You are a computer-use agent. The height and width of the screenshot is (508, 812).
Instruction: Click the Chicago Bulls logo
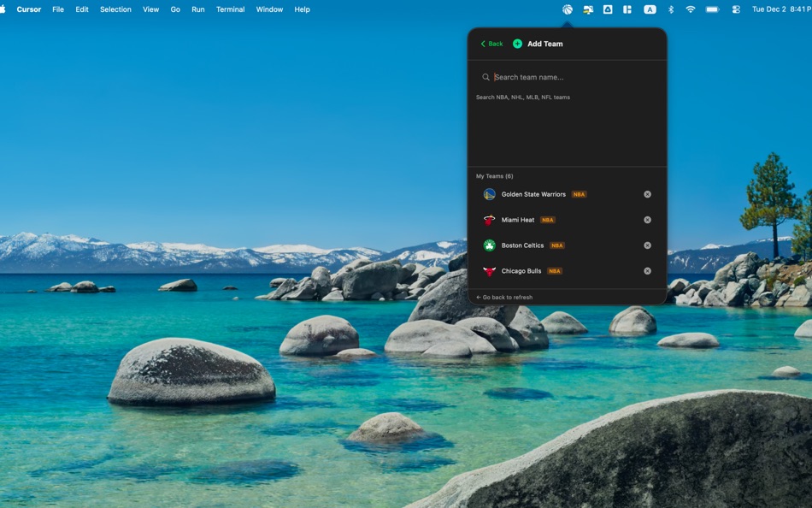click(x=490, y=271)
